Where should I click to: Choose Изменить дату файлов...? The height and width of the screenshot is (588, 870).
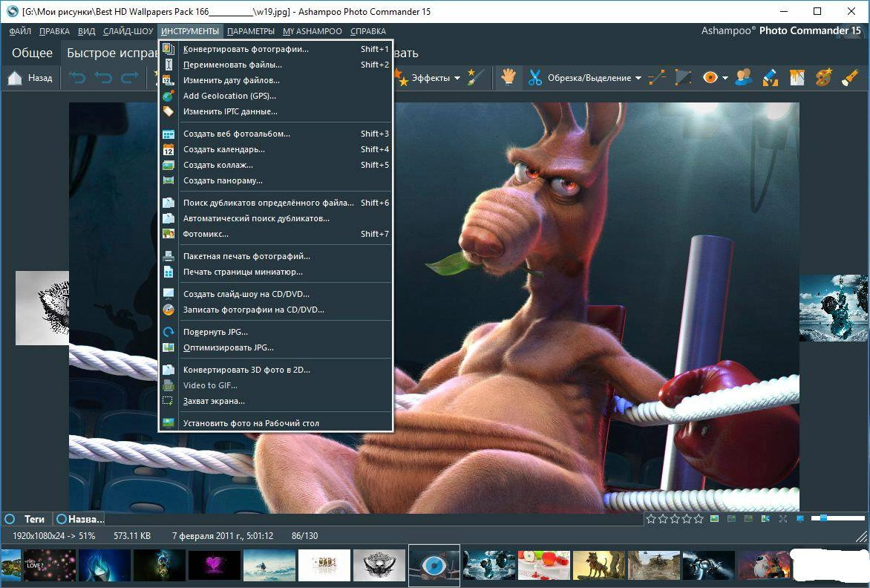tap(275, 80)
